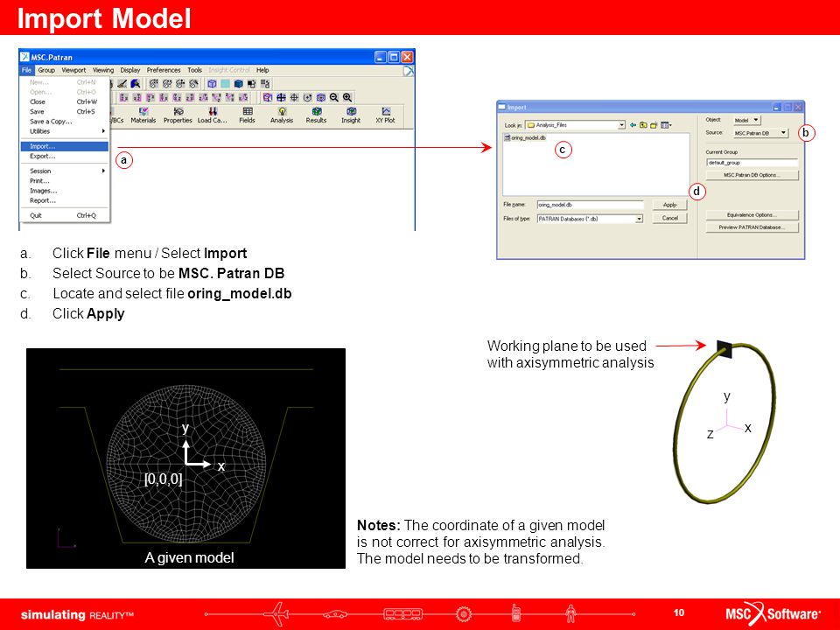
Task: Open the XY Plot application icon
Action: click(385, 115)
